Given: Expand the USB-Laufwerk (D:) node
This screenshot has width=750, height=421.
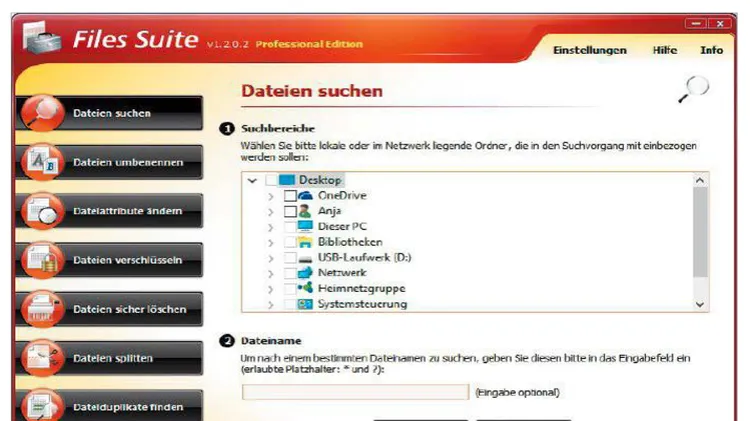Looking at the screenshot, I should (271, 258).
